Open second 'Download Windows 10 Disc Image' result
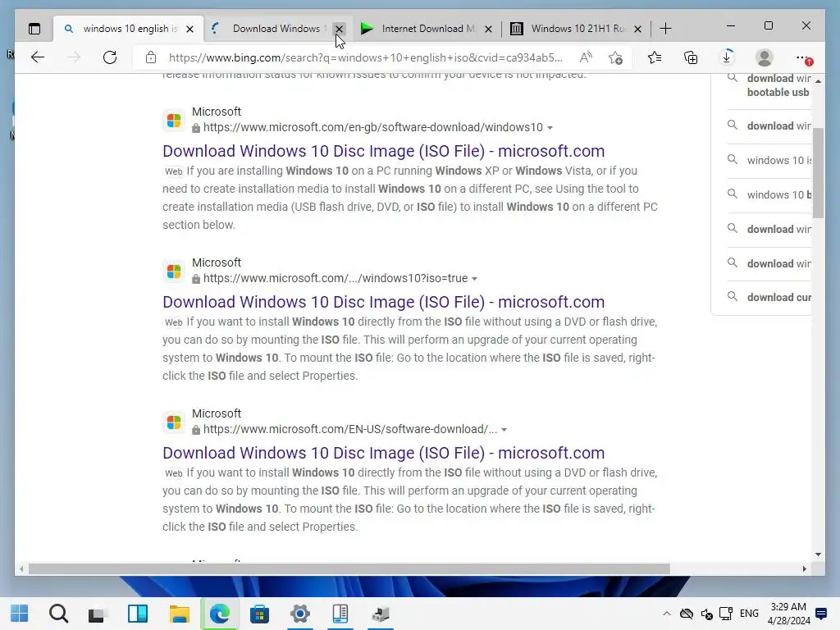 (x=384, y=302)
